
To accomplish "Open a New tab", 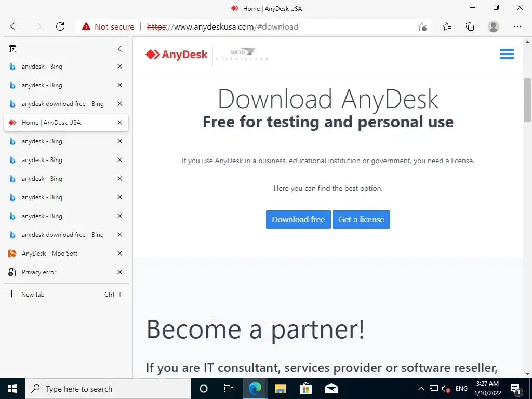I will [66, 294].
